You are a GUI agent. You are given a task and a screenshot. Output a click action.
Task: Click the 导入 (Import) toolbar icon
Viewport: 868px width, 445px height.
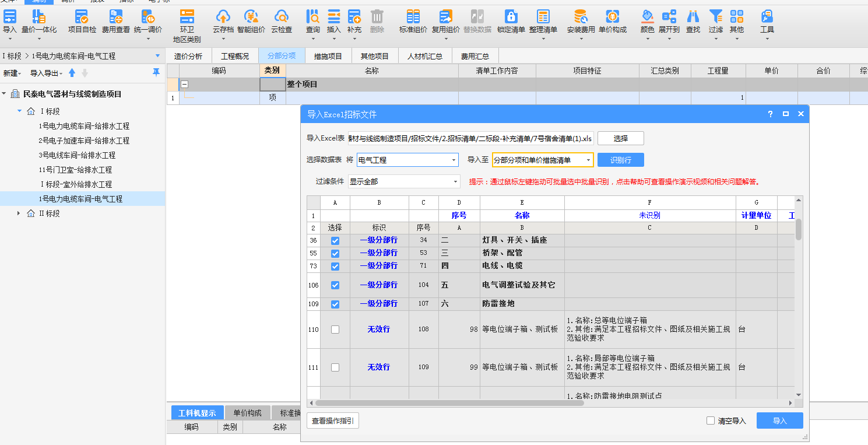pos(10,16)
